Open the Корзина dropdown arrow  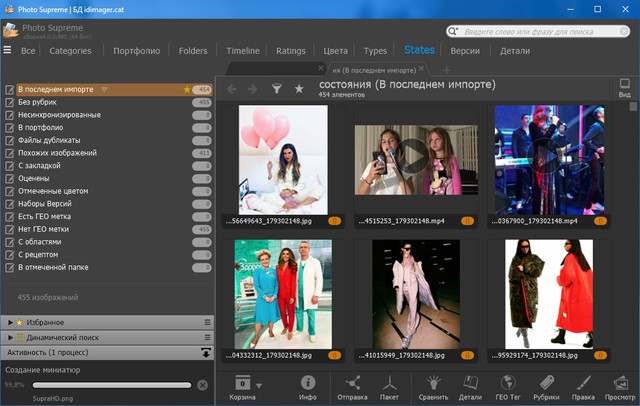pyautogui.click(x=259, y=384)
